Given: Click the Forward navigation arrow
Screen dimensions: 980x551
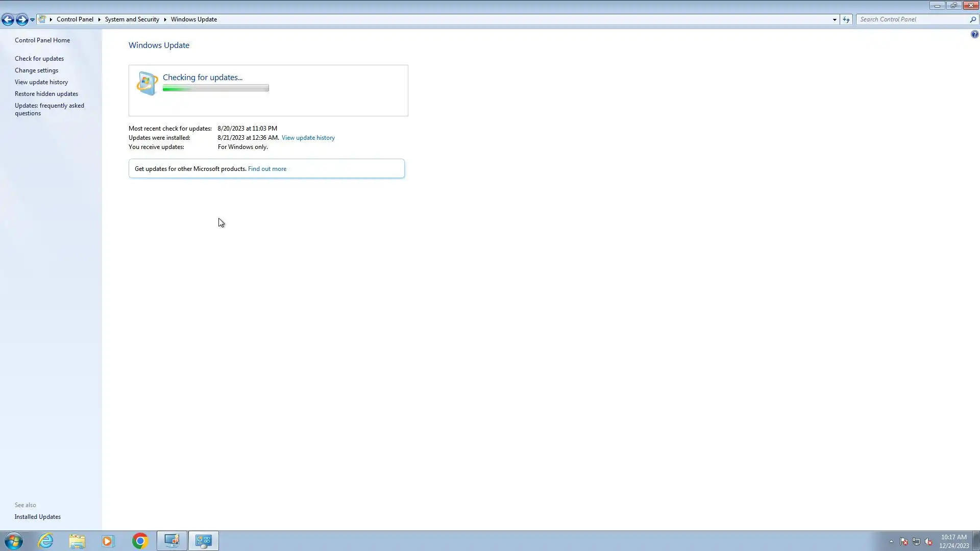Looking at the screenshot, I should [21, 19].
